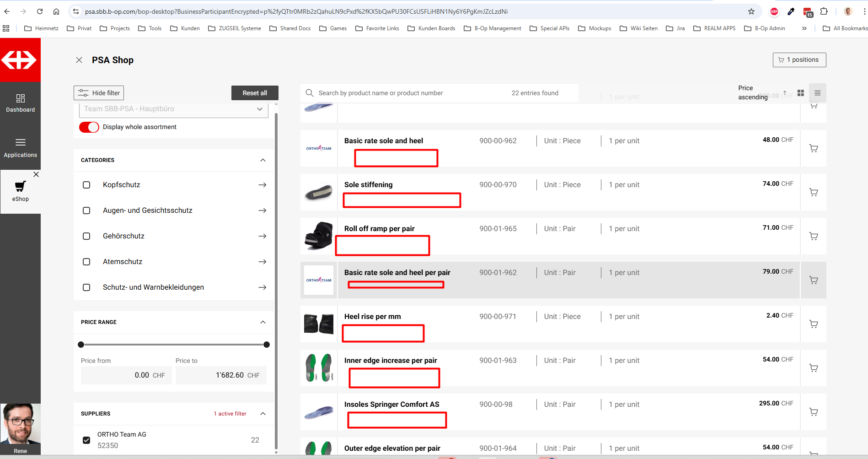Close the PSA Shop panel
Image resolution: width=868 pixels, height=459 pixels.
tap(79, 60)
